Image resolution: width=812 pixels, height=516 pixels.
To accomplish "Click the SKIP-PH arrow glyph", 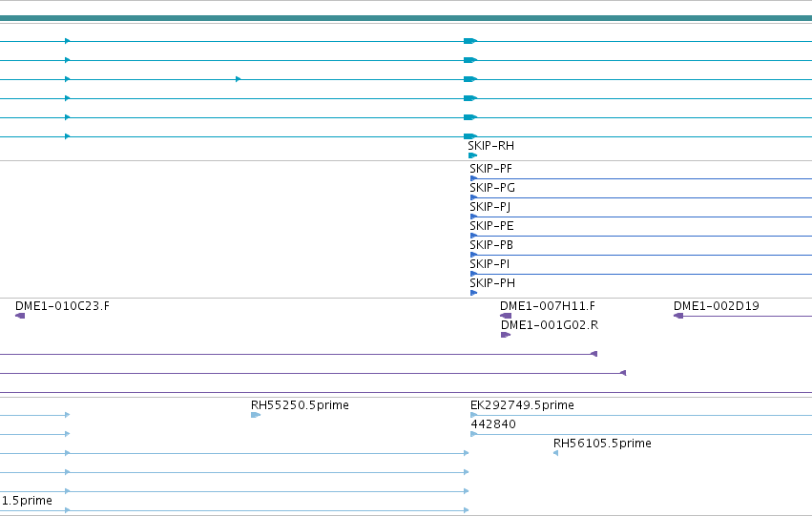I will [473, 293].
